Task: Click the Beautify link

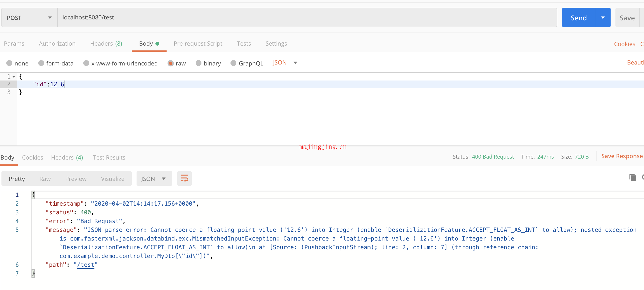Action: tap(635, 62)
